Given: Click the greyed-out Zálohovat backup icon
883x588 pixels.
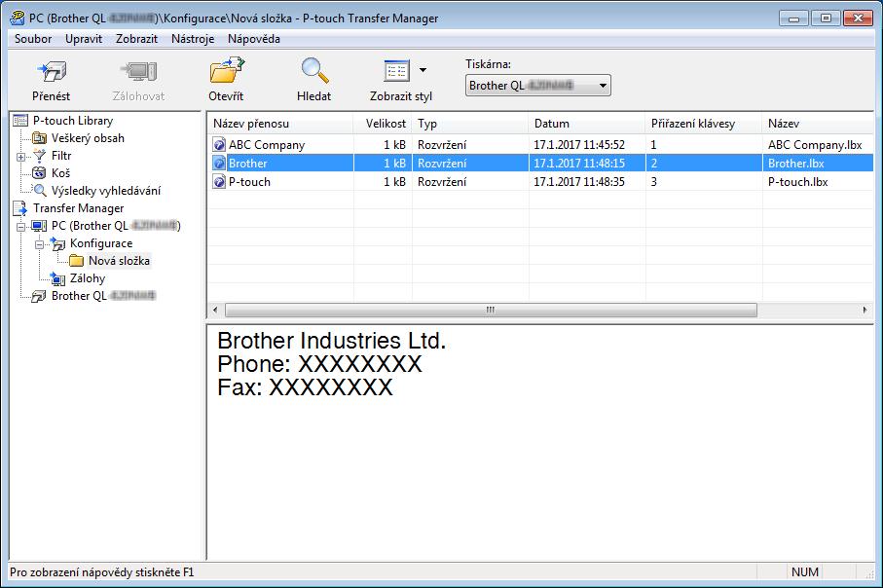Looking at the screenshot, I should point(138,71).
